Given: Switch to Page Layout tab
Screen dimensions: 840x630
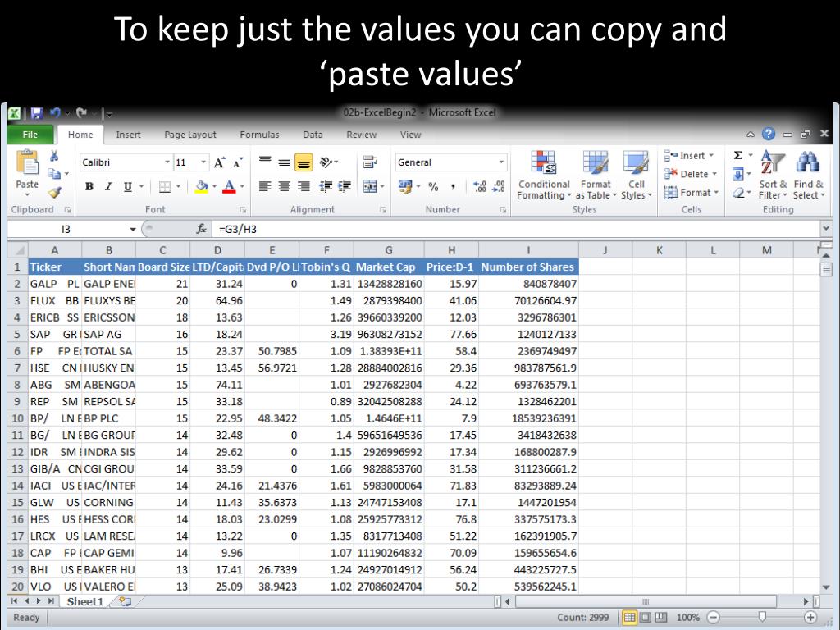Looking at the screenshot, I should pyautogui.click(x=190, y=135).
